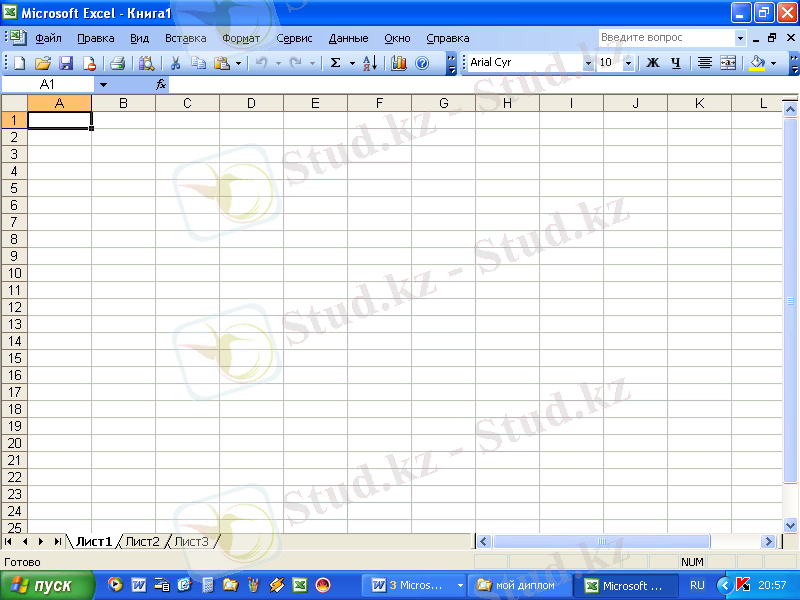Jump to the first sheet tab arrow
This screenshot has height=600, width=800.
coord(8,541)
